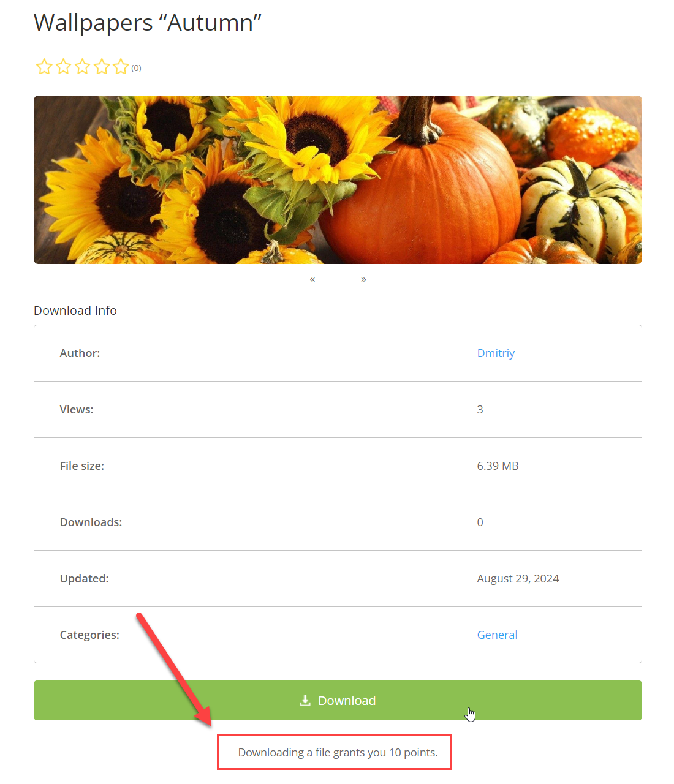Select the Updated date August 29, 2024
The width and height of the screenshot is (674, 784).
[x=518, y=579]
